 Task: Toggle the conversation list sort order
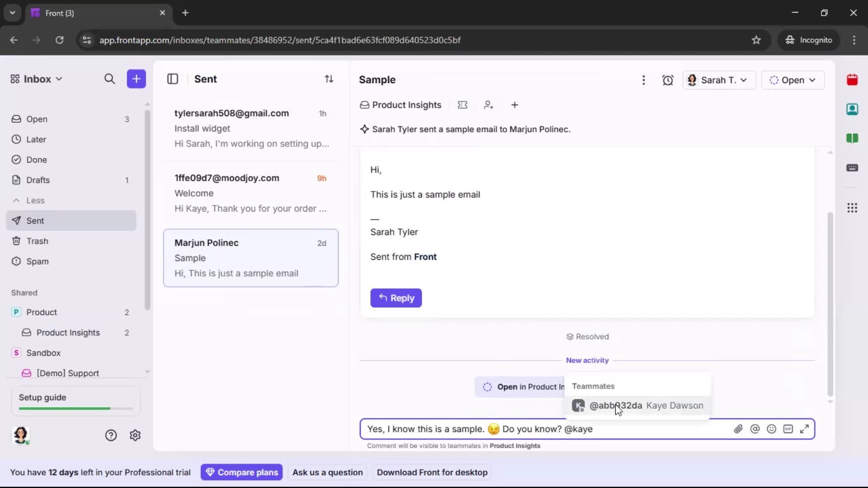330,79
